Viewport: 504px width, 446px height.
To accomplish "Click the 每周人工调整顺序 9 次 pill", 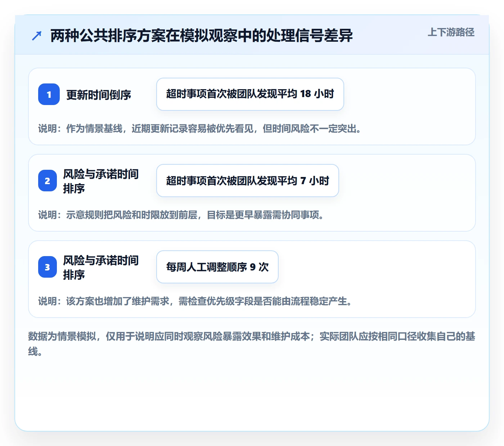I will (x=217, y=267).
